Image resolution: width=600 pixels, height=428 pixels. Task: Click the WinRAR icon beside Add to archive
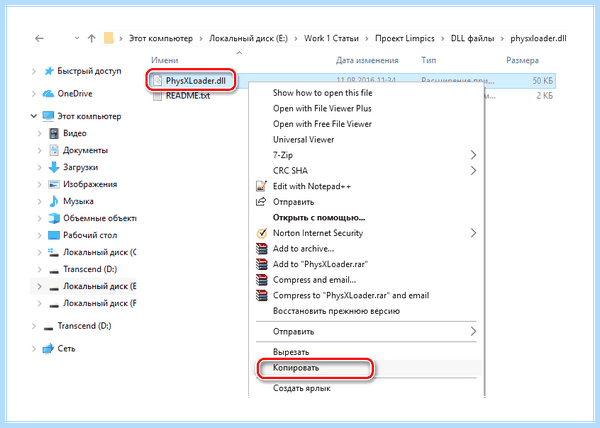(262, 249)
